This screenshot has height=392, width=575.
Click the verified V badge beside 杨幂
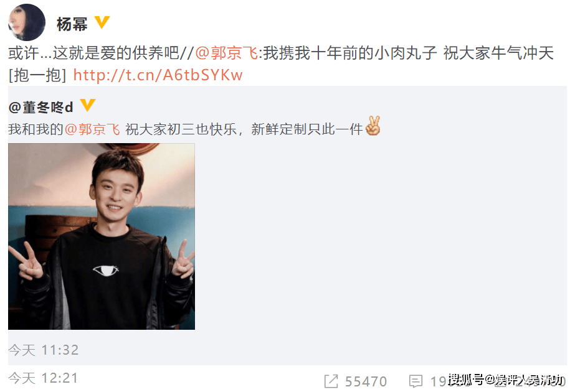tap(102, 22)
